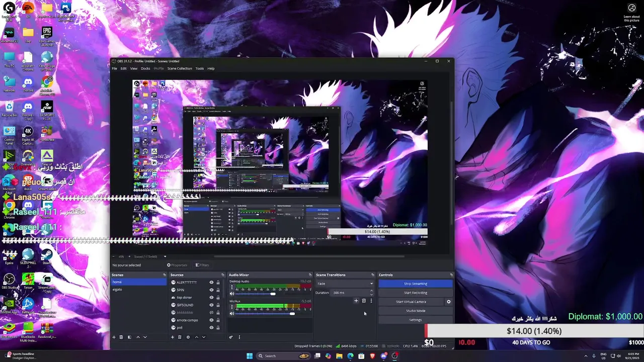This screenshot has height=362, width=644.
Task: Move scene up in Scenes panel
Action: click(x=138, y=337)
